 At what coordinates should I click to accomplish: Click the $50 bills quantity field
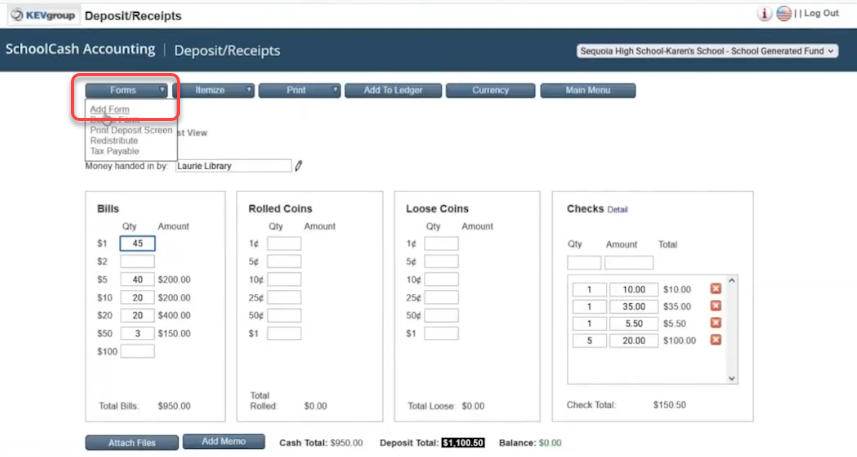[x=137, y=333]
